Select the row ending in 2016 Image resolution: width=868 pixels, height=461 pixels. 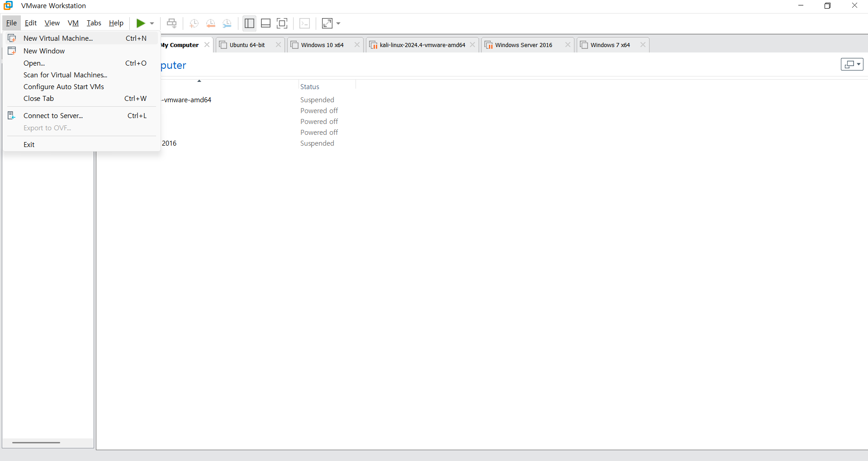coord(169,143)
